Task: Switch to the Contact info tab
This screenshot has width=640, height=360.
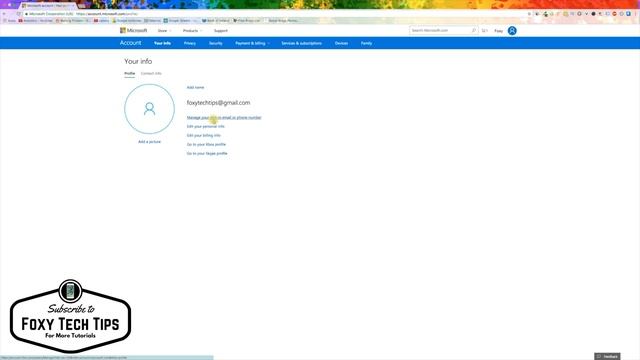Action: click(x=151, y=73)
